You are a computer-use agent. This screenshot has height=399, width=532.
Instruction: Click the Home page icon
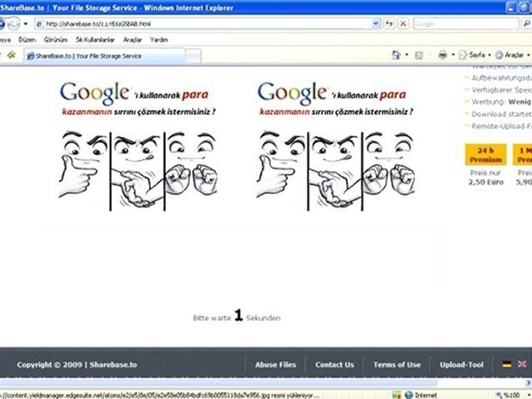[x=396, y=55]
